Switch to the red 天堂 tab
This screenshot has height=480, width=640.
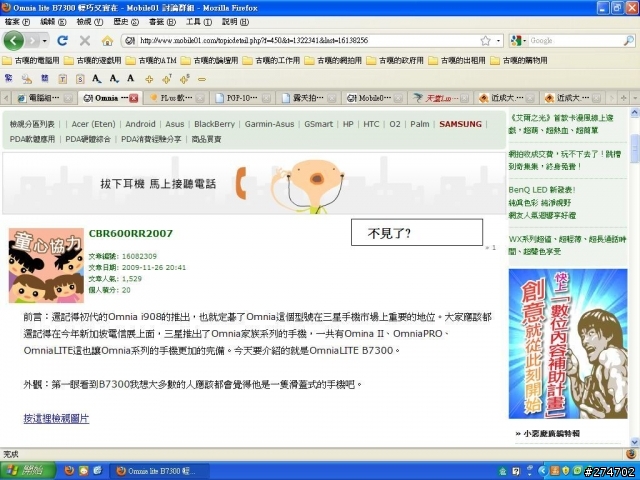[440, 98]
